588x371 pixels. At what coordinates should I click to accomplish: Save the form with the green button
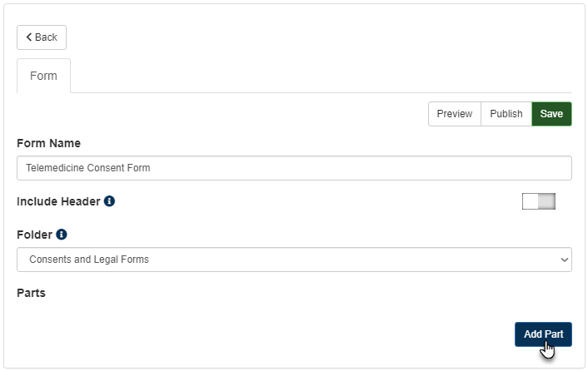[551, 114]
